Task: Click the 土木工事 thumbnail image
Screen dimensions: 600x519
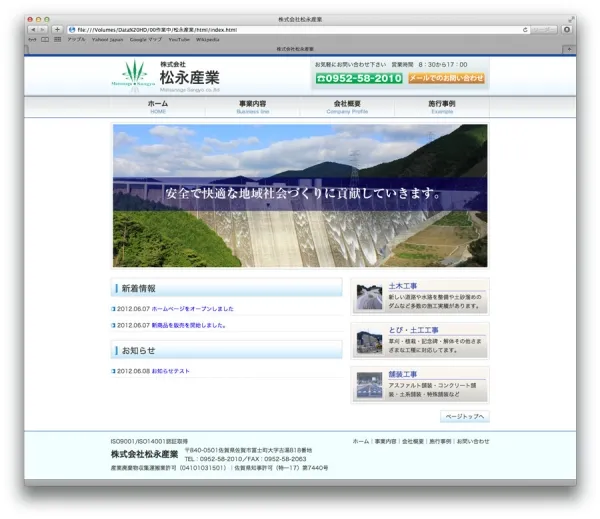Action: (369, 297)
